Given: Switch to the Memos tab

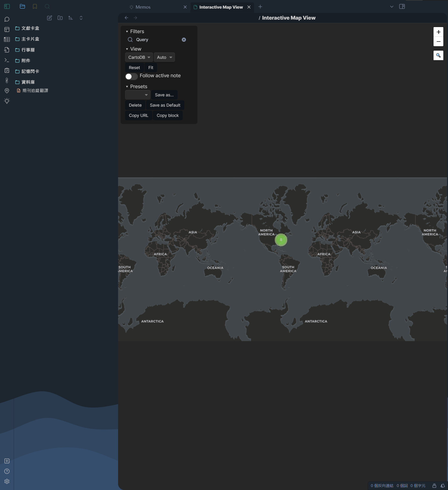Looking at the screenshot, I should [143, 7].
